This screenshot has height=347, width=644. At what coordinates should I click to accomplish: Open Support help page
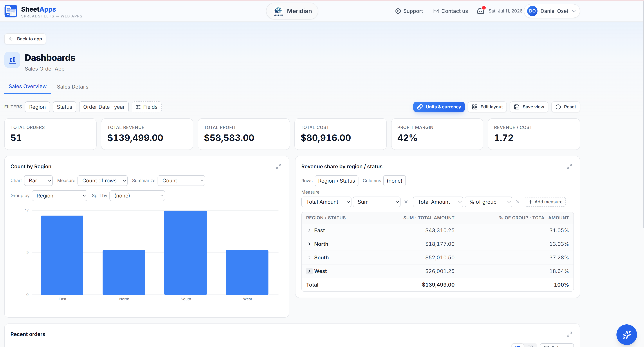[x=409, y=11]
